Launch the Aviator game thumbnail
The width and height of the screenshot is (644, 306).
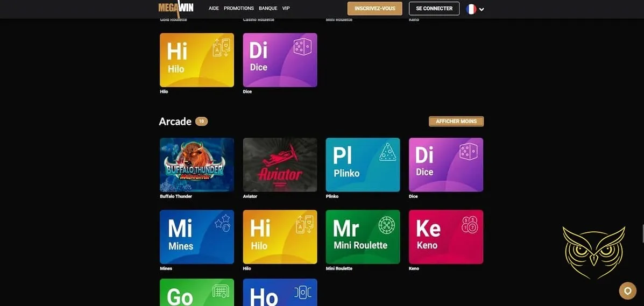280,165
